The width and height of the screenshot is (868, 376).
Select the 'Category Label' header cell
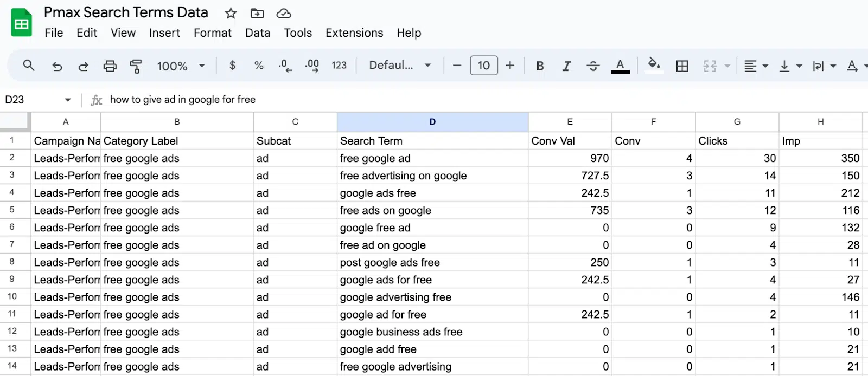(177, 141)
